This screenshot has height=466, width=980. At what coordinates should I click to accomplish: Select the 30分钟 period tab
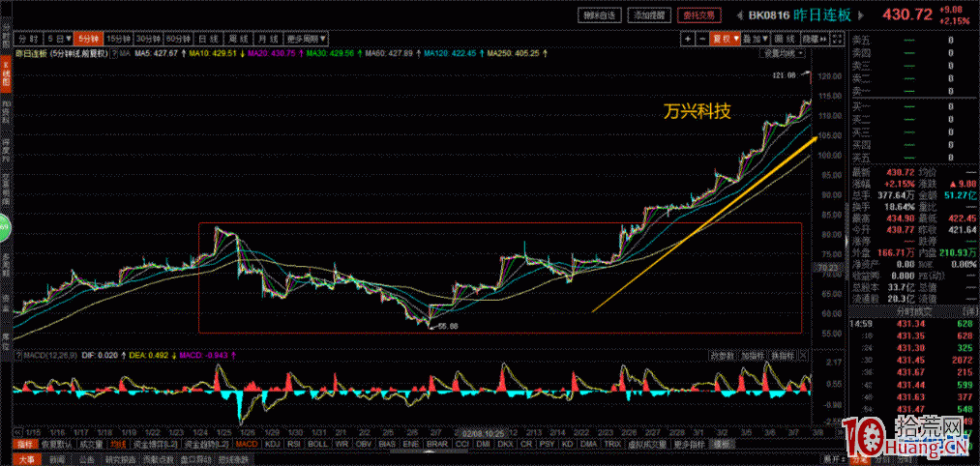click(149, 39)
